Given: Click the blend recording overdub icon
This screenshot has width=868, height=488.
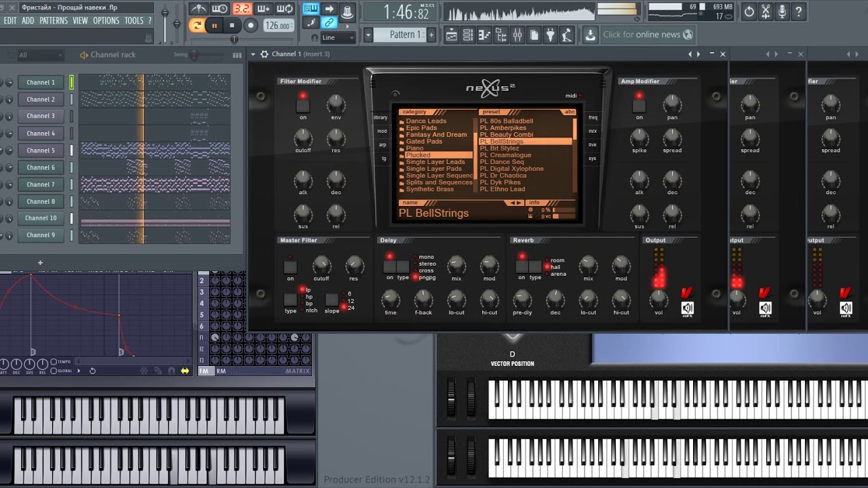Looking at the screenshot, I should 263,9.
